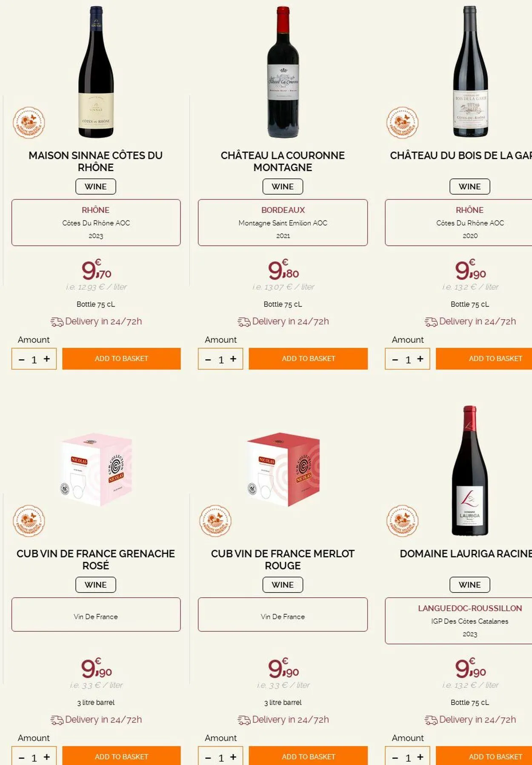Increase Château du Bois quantity with plus
Viewport: 532px width, 765px height.
point(420,359)
